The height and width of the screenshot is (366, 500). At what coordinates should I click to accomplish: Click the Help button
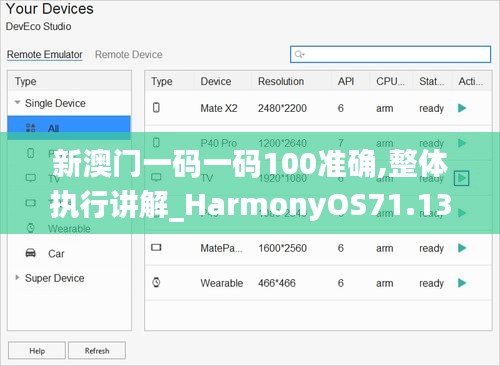tap(37, 351)
